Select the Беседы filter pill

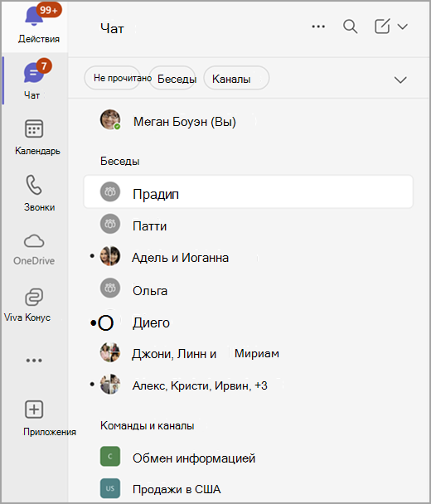pyautogui.click(x=172, y=78)
